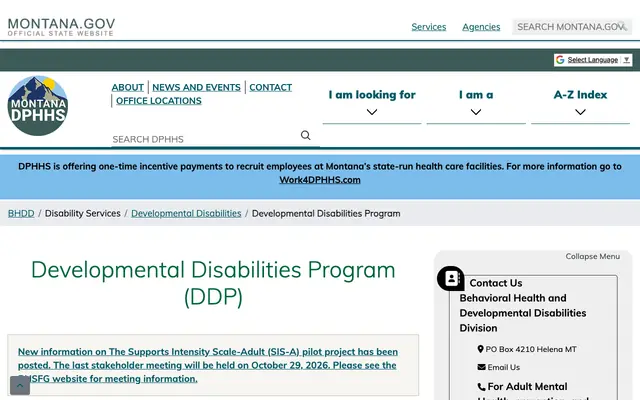
Task: Click the phone icon for Adult Mental Health
Action: pyautogui.click(x=482, y=387)
